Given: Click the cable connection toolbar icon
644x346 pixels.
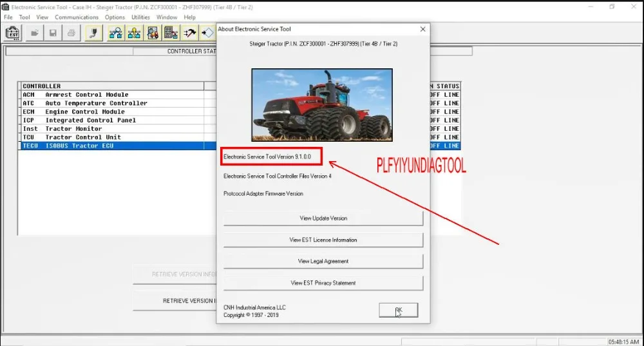Looking at the screenshot, I should coord(93,33).
